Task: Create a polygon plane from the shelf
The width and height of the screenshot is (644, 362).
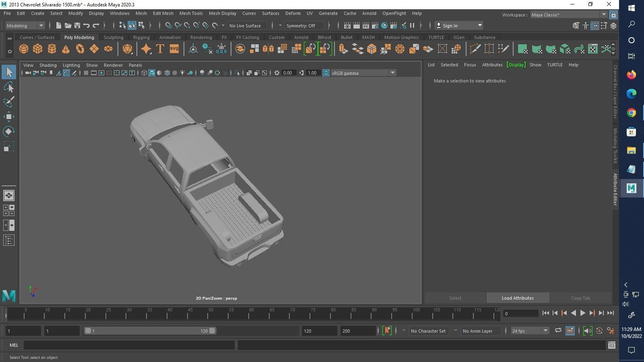Action: click(94, 49)
